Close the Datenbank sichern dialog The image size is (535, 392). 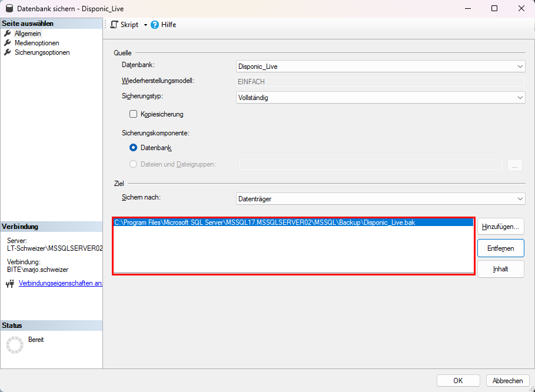(521, 8)
